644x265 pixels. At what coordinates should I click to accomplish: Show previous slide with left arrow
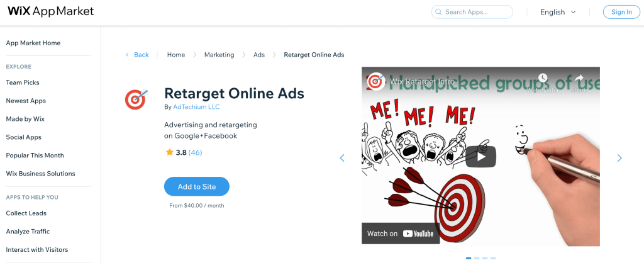(342, 158)
